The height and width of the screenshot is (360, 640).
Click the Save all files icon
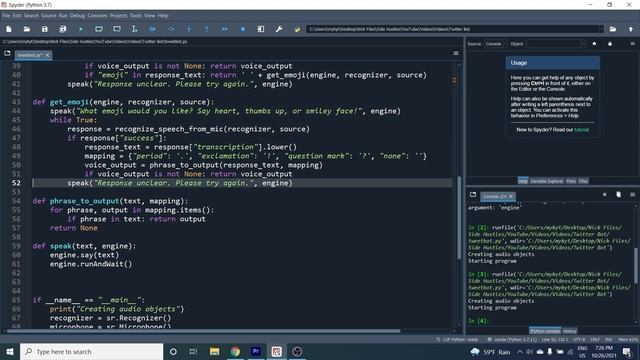coord(62,29)
